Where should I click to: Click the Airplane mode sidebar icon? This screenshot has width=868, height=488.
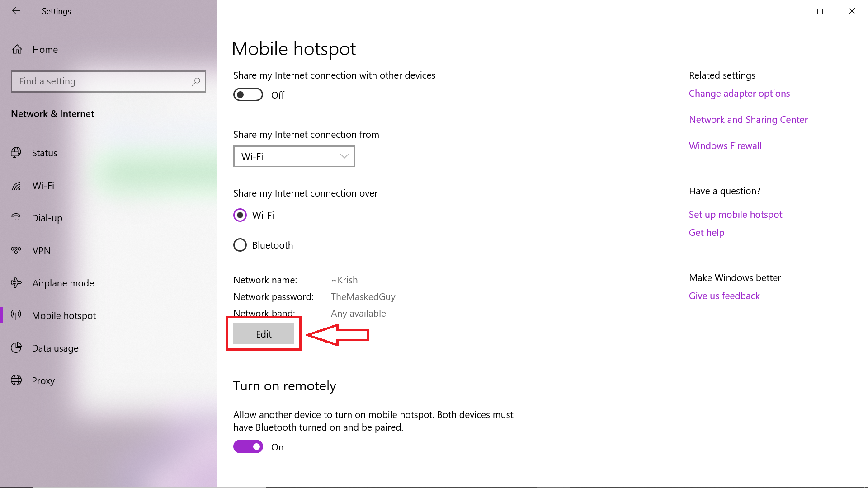click(x=17, y=282)
